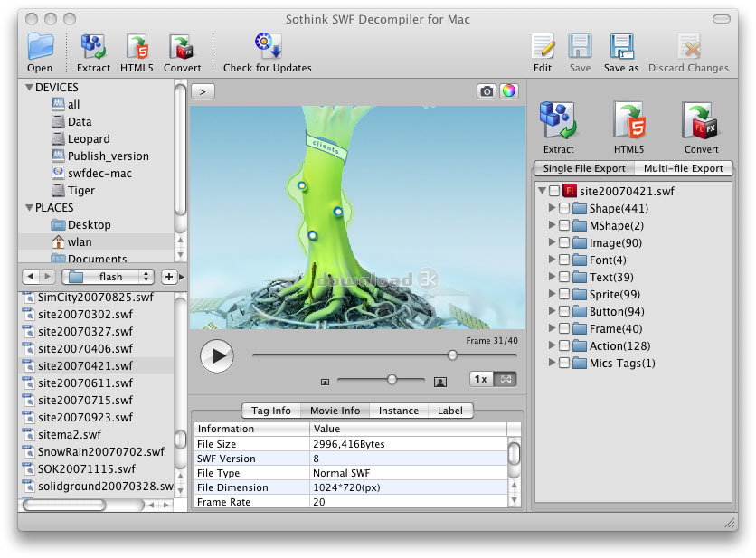
Task: Click Check for Updates icon
Action: click(268, 45)
